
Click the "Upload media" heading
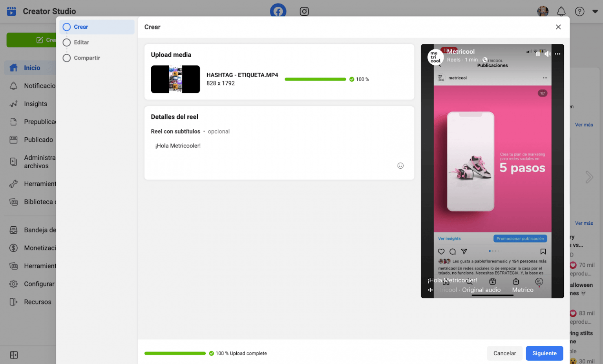pos(171,55)
